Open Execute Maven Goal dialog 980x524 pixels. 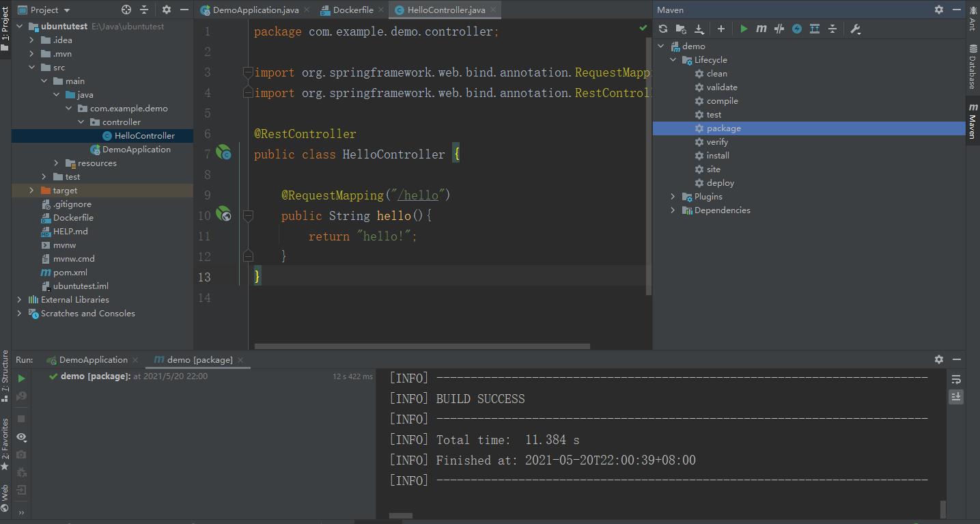(761, 29)
